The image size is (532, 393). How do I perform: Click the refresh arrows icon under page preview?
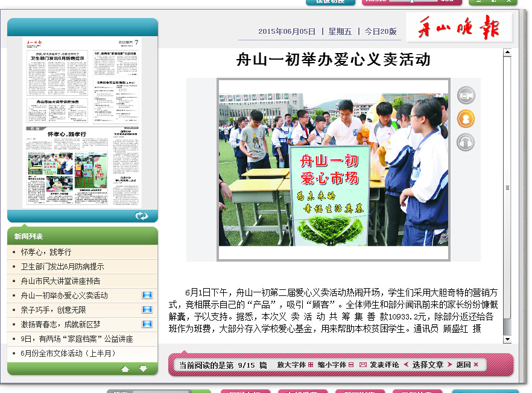coord(142,216)
